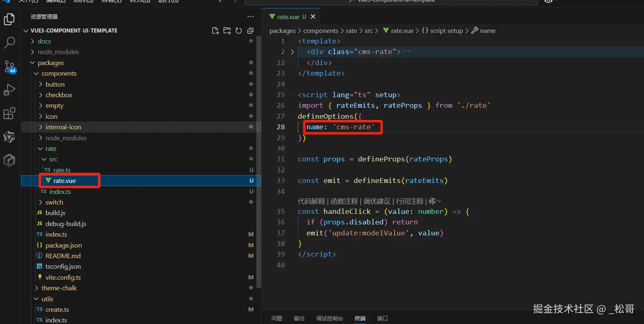
Task: Open the Explorer view in the activity bar
Action: click(9, 20)
